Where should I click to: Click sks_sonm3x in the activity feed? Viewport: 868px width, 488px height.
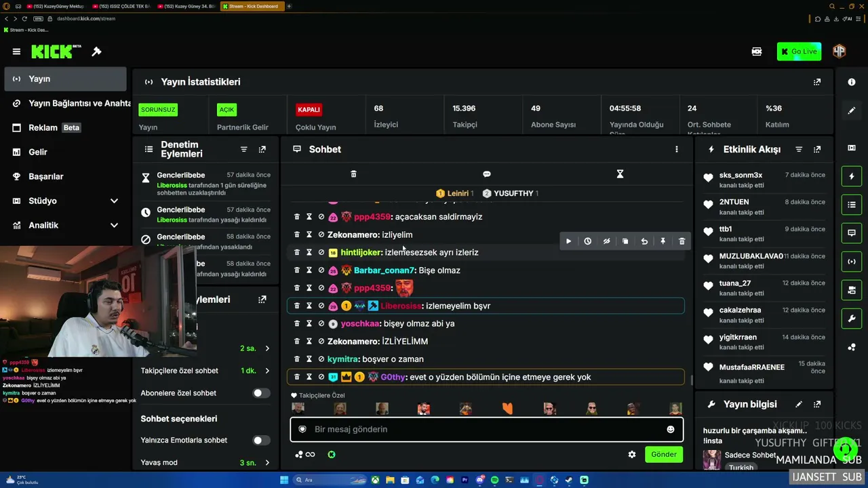tap(741, 176)
